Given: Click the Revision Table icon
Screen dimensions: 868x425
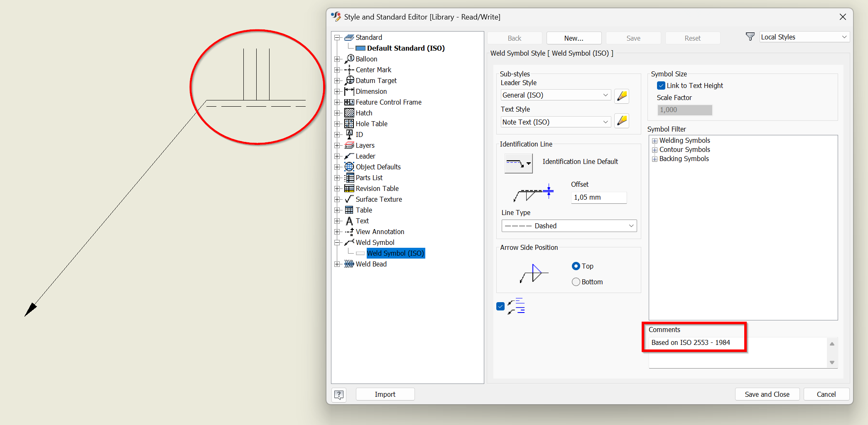Looking at the screenshot, I should pos(349,188).
